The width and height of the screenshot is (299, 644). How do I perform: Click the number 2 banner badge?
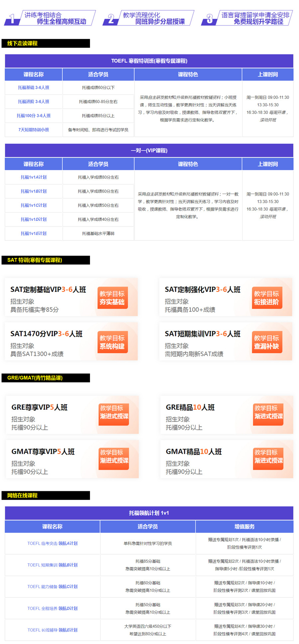click(x=111, y=19)
